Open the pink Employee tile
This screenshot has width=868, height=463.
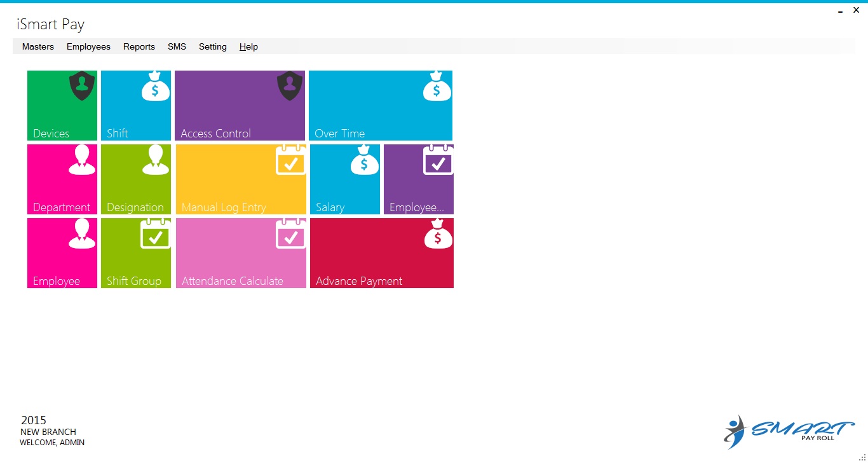pyautogui.click(x=62, y=253)
